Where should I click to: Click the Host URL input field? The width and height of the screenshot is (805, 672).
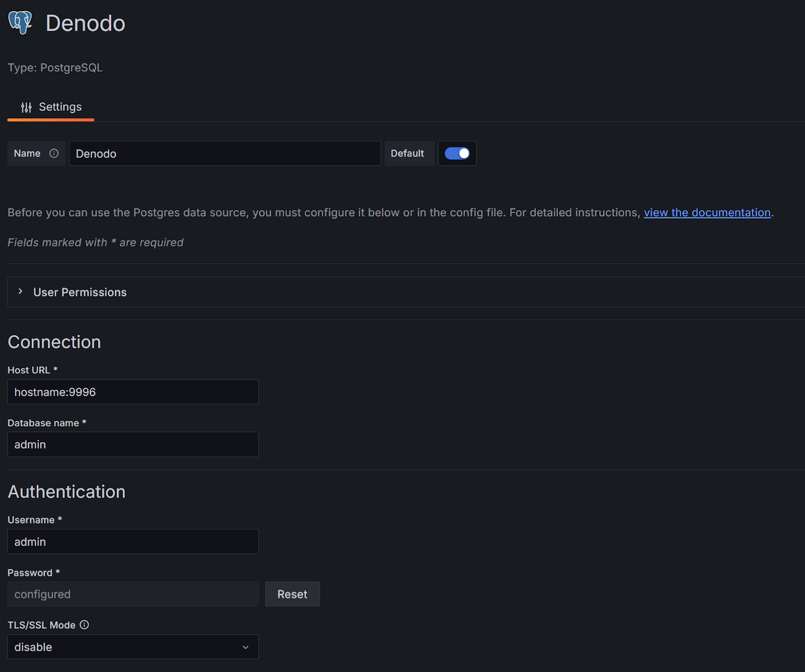pos(133,392)
